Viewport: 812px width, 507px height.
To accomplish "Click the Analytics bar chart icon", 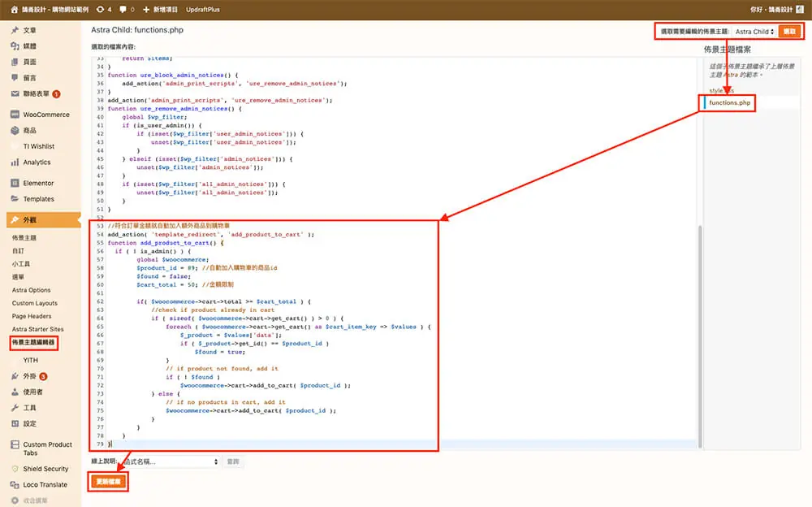I will click(15, 162).
